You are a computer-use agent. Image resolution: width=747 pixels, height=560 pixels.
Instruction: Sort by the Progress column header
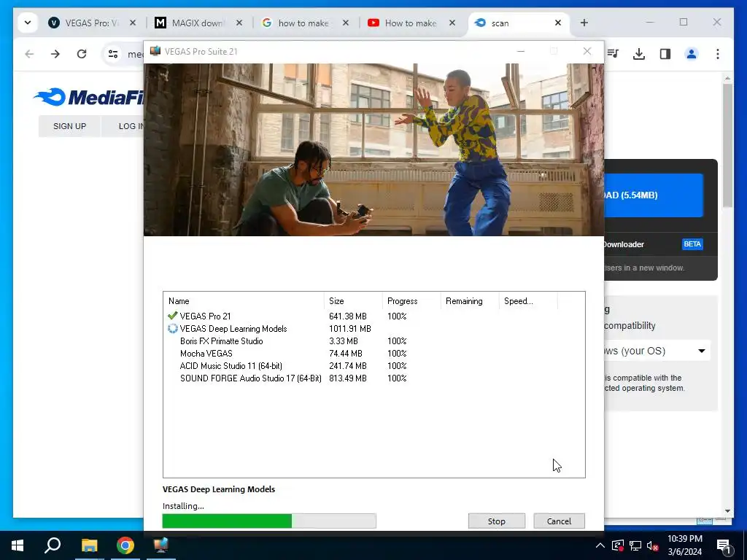click(411, 301)
